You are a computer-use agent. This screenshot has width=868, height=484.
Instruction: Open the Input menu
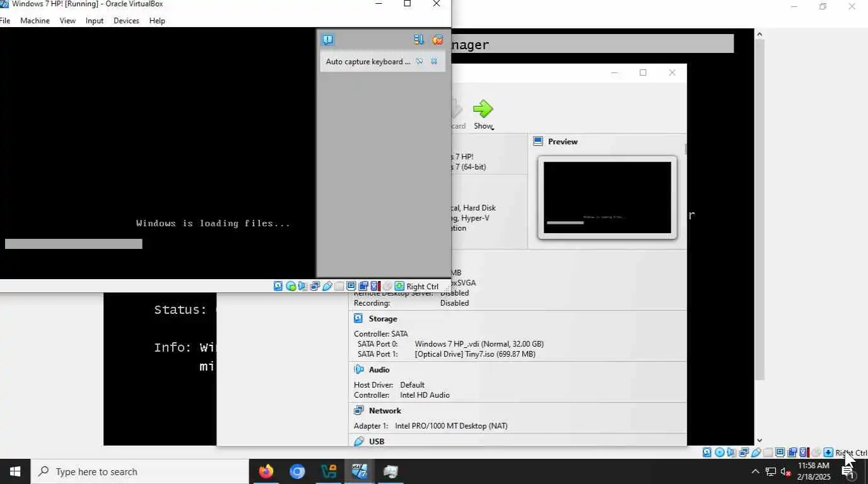95,21
